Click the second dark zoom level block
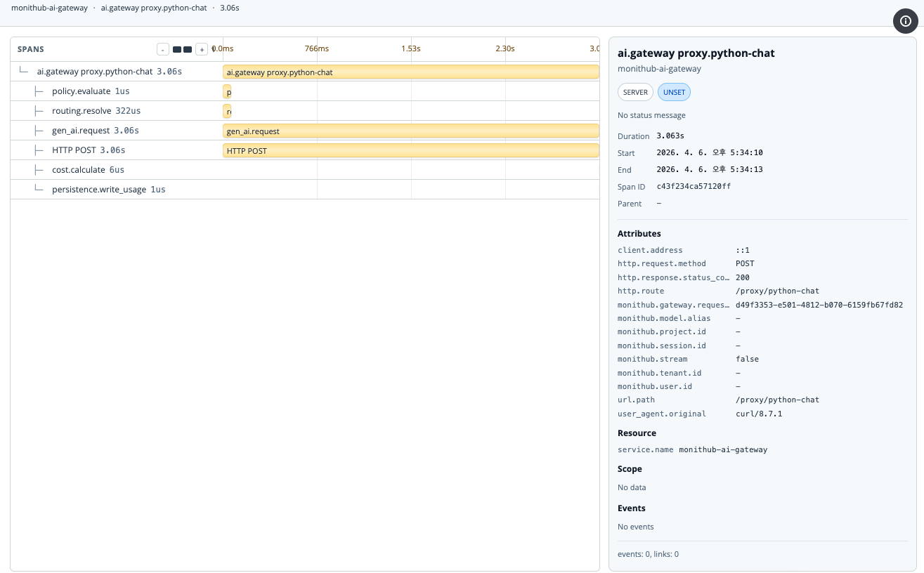This screenshot has height=573, width=924. [x=186, y=49]
